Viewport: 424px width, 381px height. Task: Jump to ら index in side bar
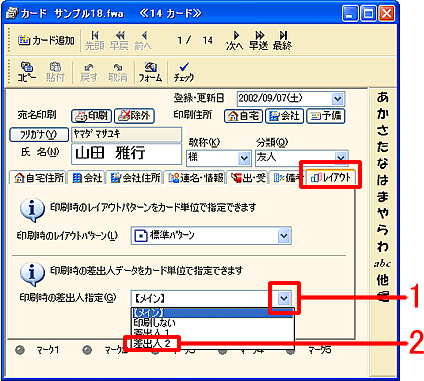[x=383, y=230]
